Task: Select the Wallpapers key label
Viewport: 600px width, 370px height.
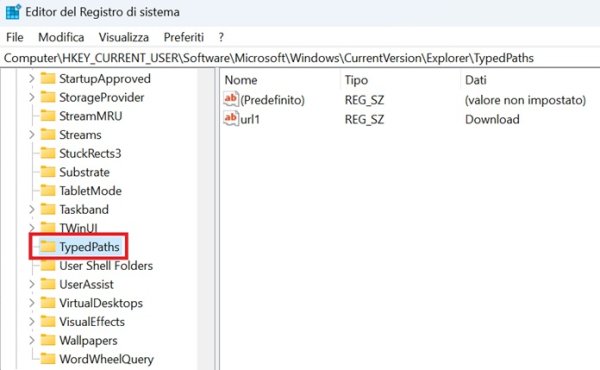Action: [x=88, y=341]
